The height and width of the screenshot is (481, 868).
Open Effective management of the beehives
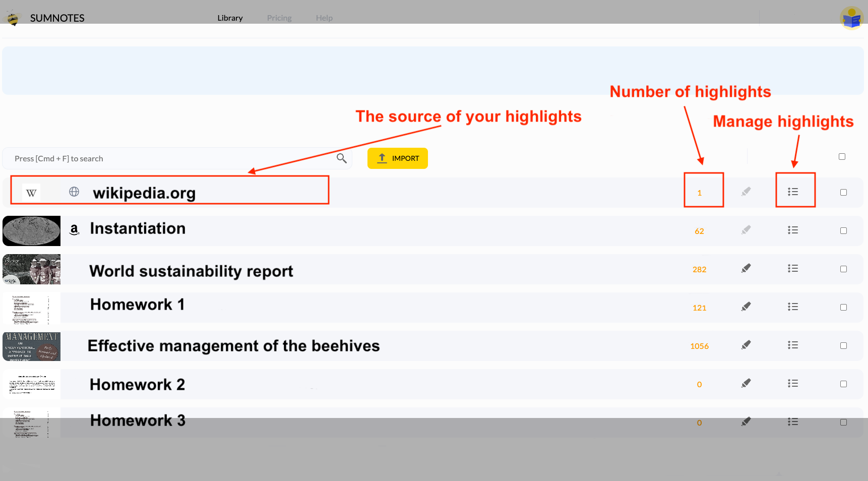coord(233,346)
